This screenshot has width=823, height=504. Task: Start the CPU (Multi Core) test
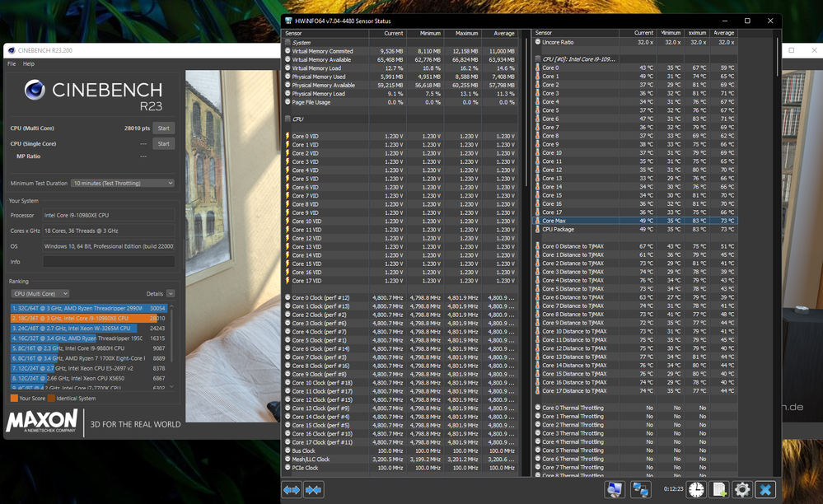(x=164, y=128)
